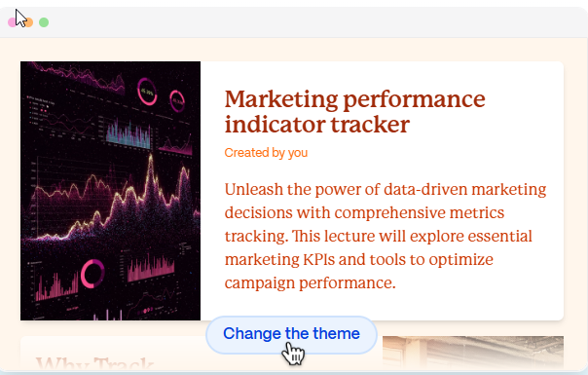Click the gray window title bar

(x=294, y=22)
